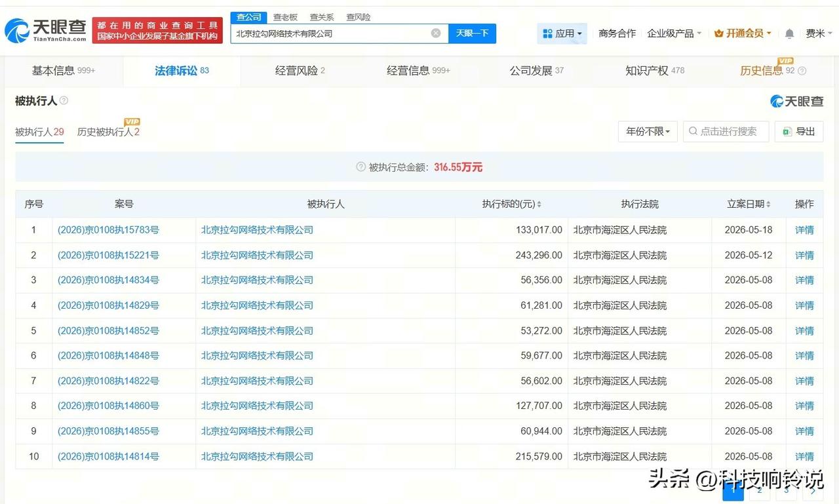Open the notification bell

pos(789,33)
